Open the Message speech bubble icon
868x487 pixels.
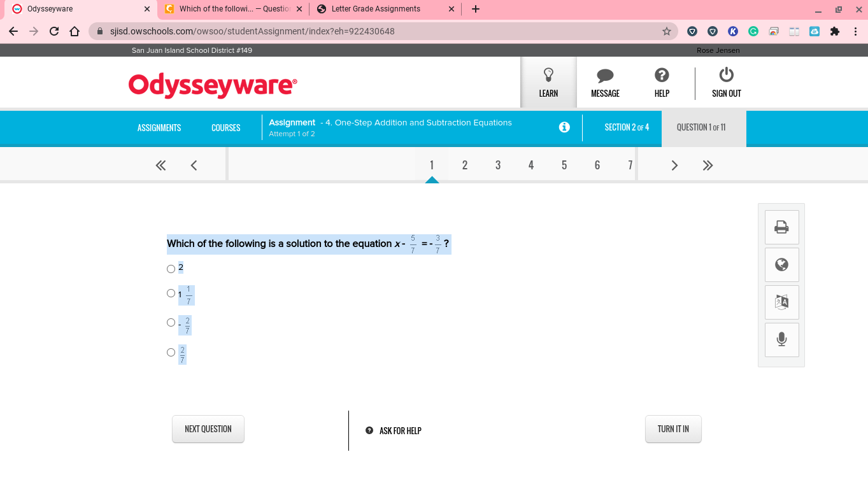pyautogui.click(x=605, y=76)
